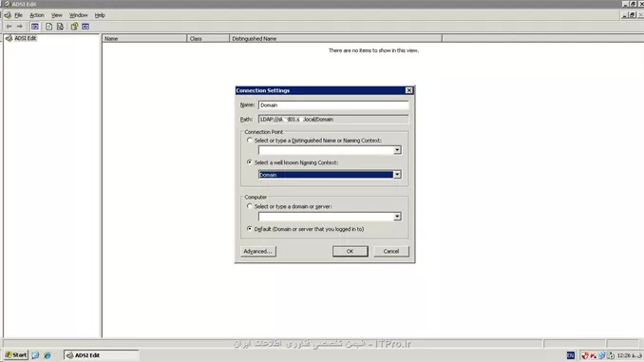This screenshot has width=644, height=362.
Task: Click the Back arrow toolbar icon
Action: (x=9, y=27)
